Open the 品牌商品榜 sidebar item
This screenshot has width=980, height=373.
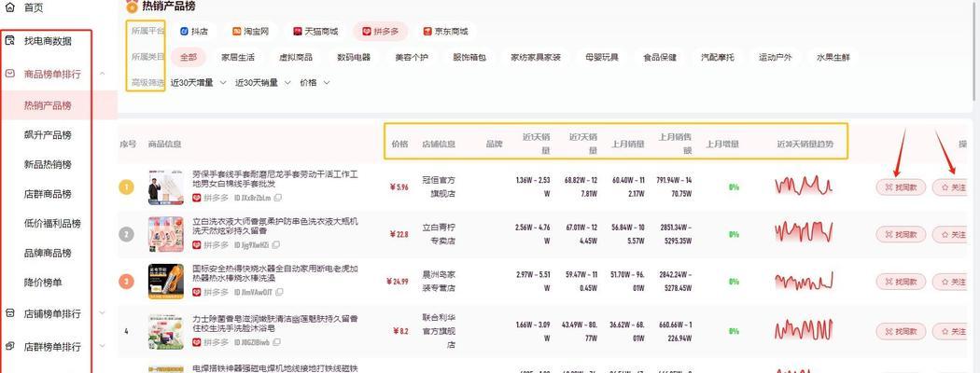tap(48, 253)
